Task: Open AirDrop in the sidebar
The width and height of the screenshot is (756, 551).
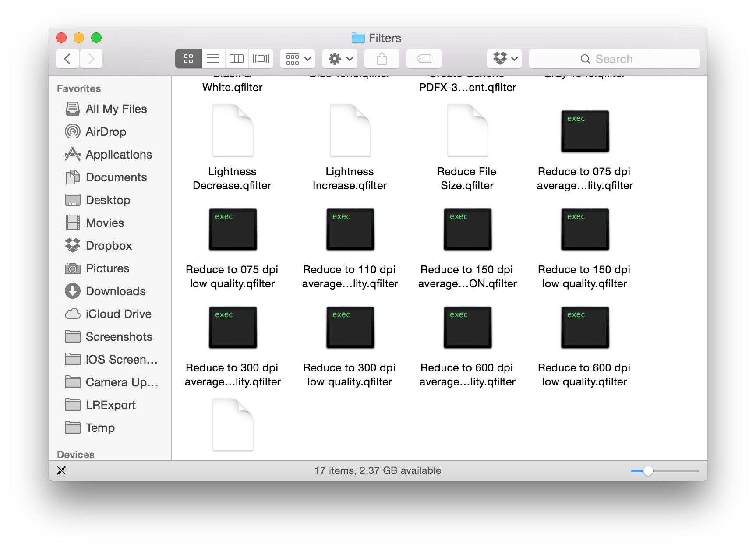Action: (106, 132)
